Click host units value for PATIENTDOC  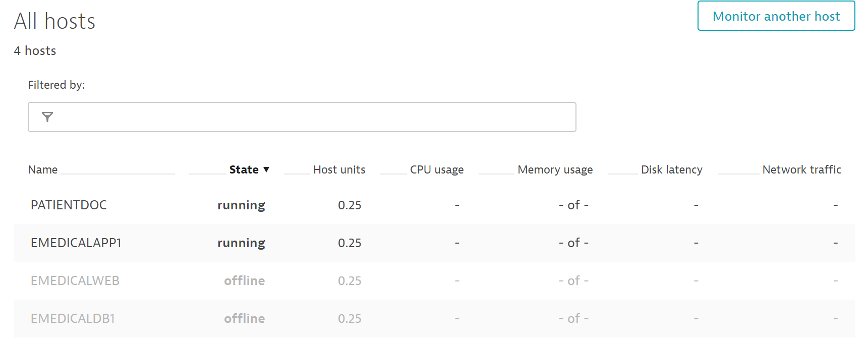pyautogui.click(x=350, y=205)
